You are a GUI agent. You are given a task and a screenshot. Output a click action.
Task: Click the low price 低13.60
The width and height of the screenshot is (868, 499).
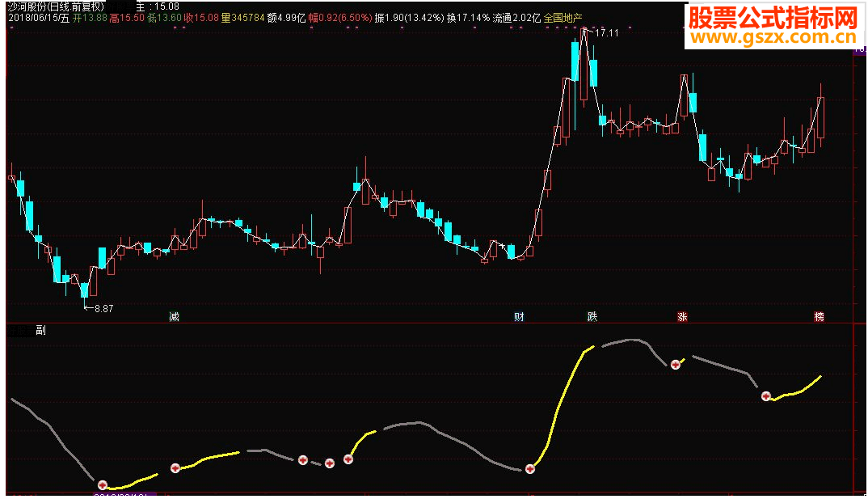164,18
